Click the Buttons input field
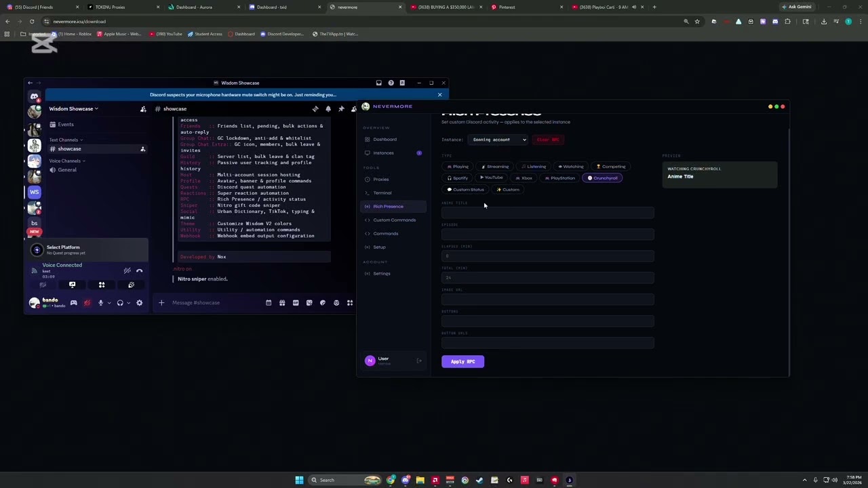 (x=548, y=321)
